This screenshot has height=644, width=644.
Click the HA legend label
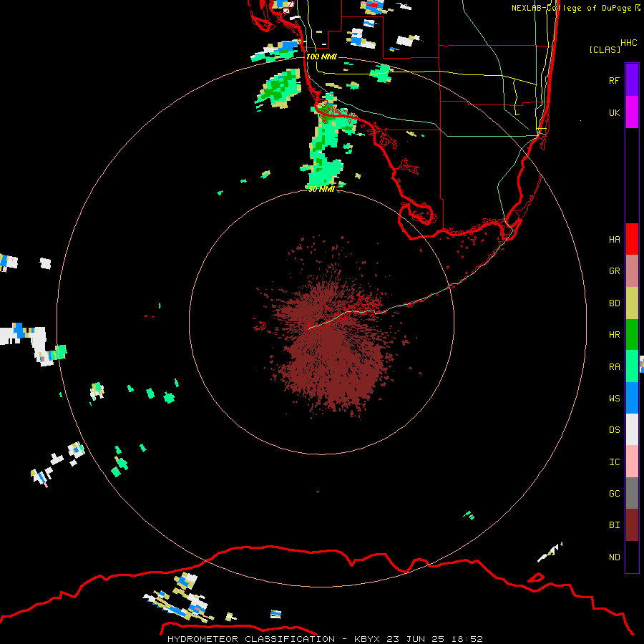[614, 239]
